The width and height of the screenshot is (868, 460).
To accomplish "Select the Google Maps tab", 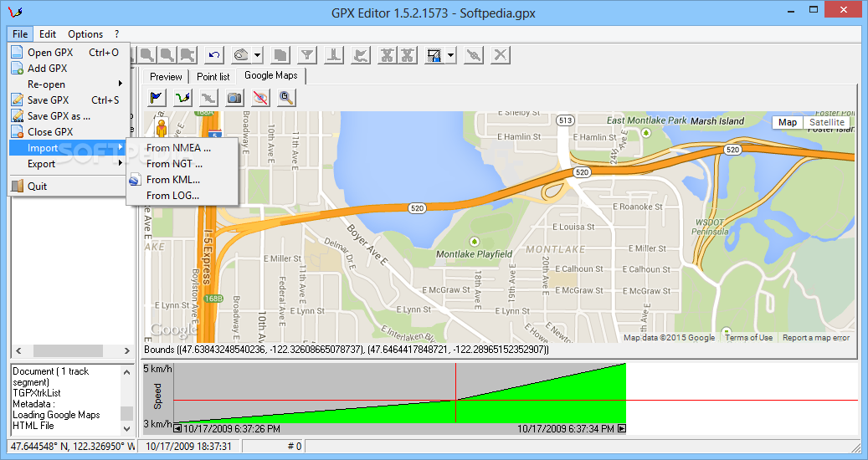I will pyautogui.click(x=270, y=75).
